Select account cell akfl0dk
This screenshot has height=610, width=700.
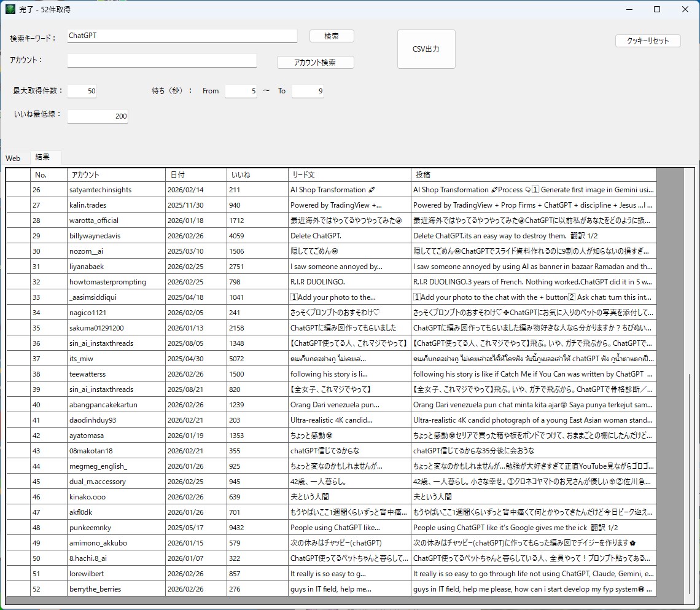[116, 512]
